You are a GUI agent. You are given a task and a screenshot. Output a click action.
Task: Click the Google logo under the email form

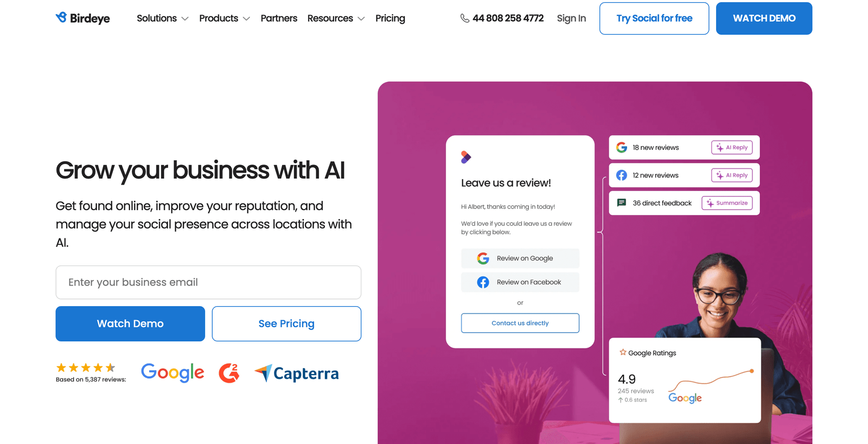(173, 373)
